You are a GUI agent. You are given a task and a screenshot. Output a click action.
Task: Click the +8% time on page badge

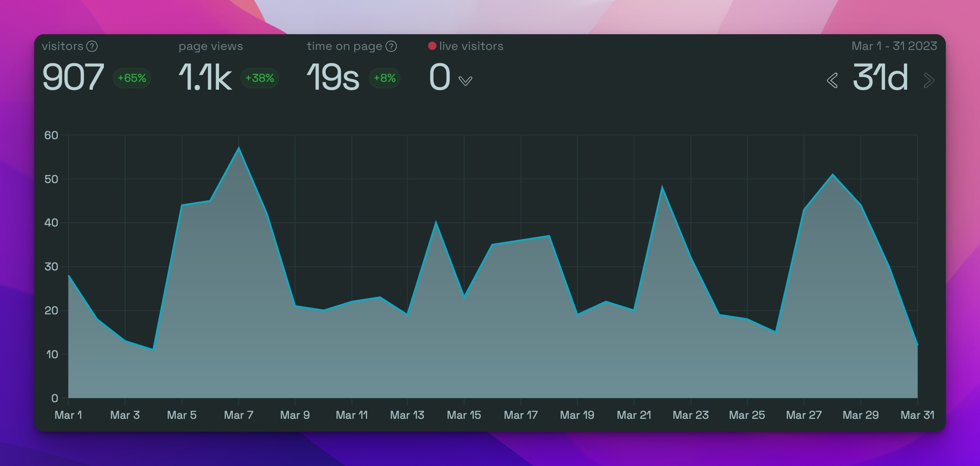pyautogui.click(x=385, y=79)
